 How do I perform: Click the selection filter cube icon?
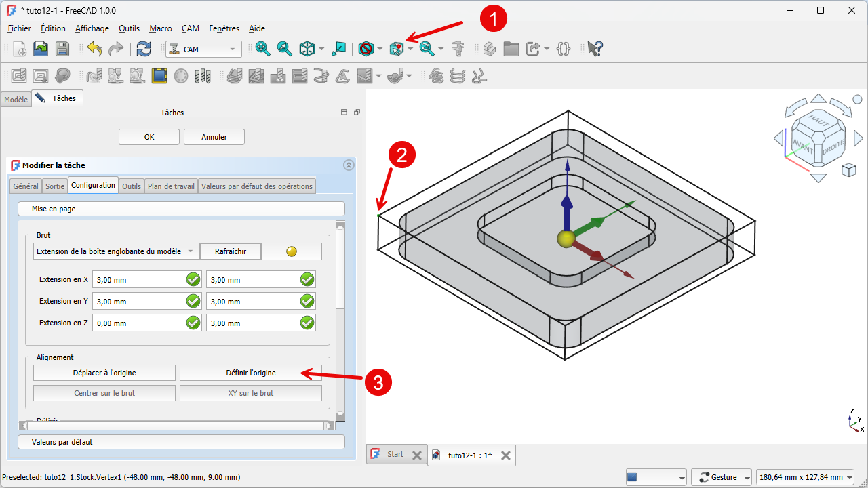397,49
